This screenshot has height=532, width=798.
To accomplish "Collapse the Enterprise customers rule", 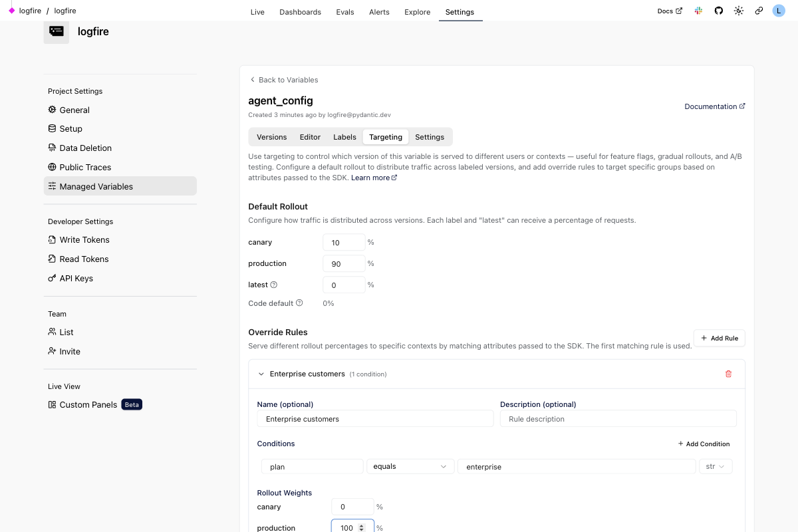I will (261, 374).
